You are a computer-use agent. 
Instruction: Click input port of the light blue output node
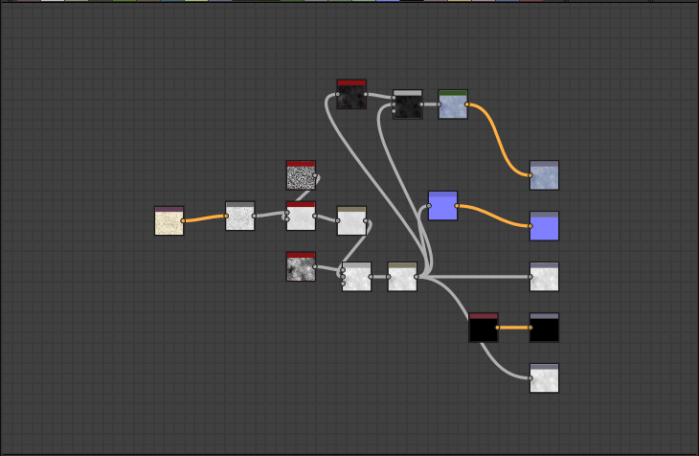(x=530, y=176)
